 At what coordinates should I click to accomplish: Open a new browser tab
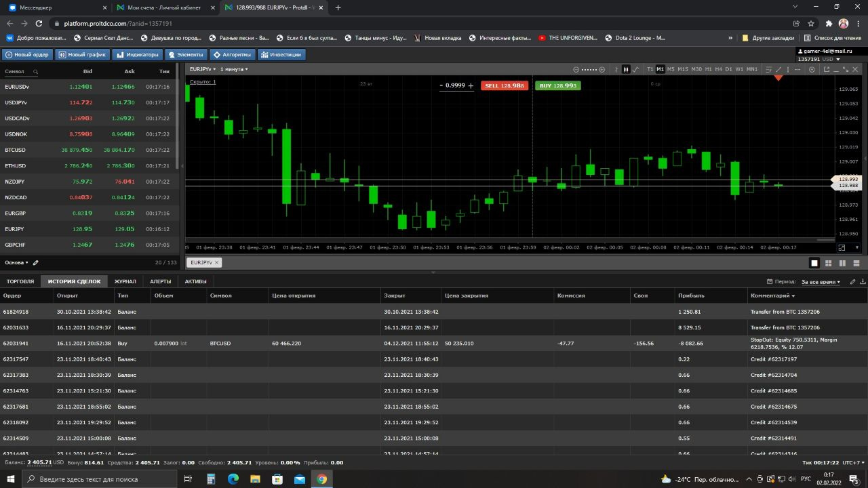click(338, 7)
